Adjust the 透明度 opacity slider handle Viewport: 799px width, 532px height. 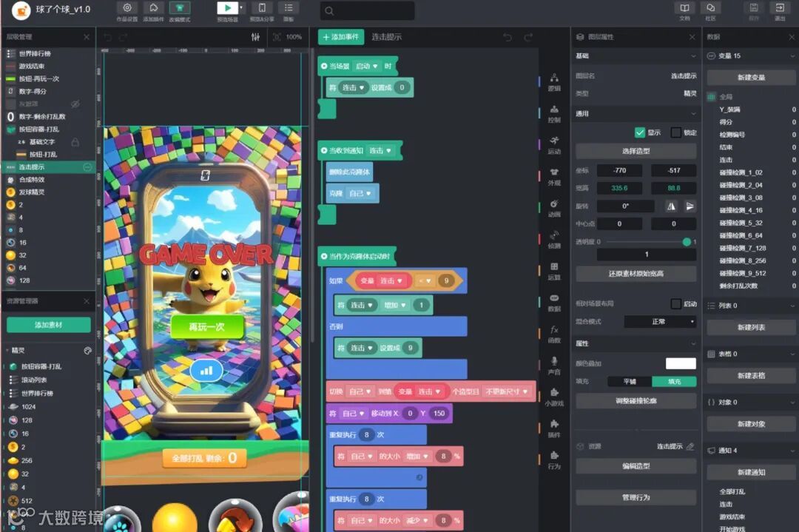click(687, 242)
